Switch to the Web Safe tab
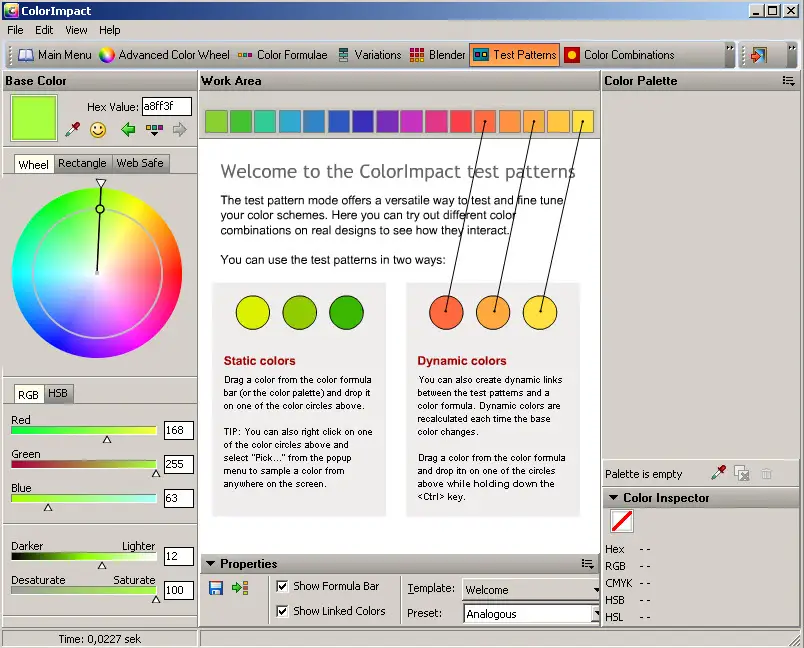Viewport: 804px width, 648px height. [140, 163]
